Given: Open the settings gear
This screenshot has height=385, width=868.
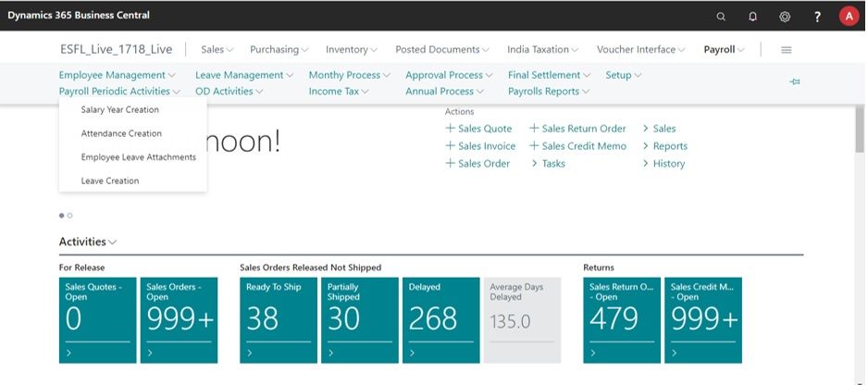Looking at the screenshot, I should [x=785, y=16].
